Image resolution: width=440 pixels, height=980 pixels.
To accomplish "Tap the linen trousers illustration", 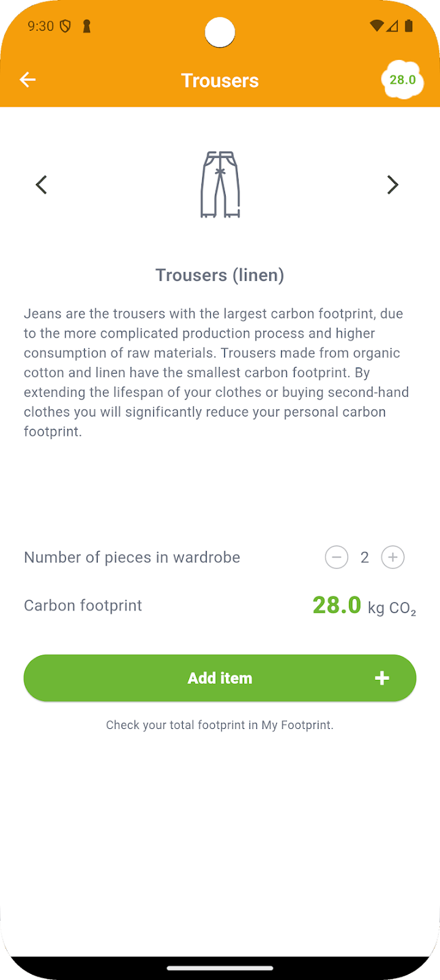I will [220, 184].
